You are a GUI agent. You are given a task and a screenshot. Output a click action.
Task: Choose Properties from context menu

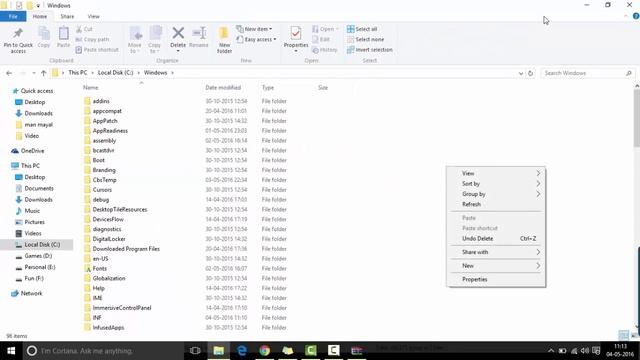pos(496,279)
